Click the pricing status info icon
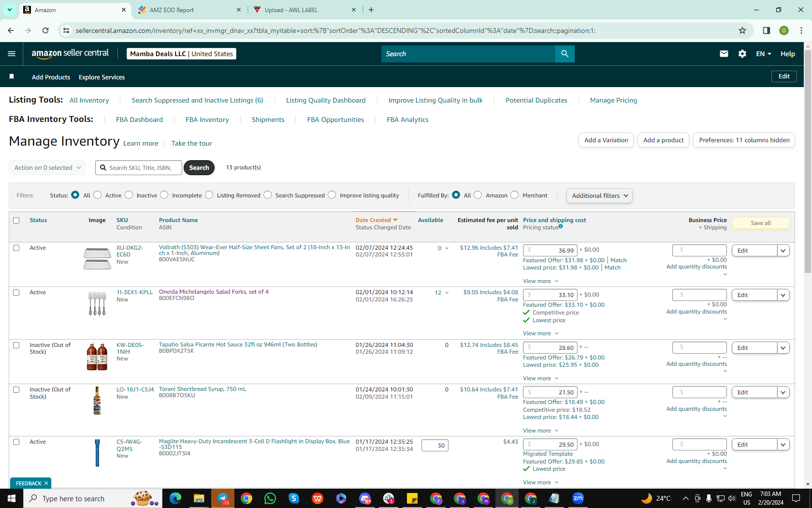This screenshot has width=812, height=508. 561,226
